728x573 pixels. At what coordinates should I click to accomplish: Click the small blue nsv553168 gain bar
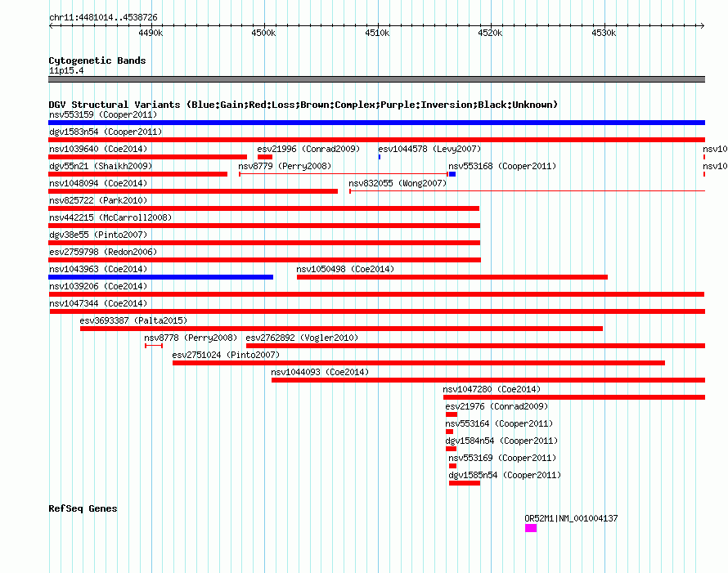tap(452, 174)
